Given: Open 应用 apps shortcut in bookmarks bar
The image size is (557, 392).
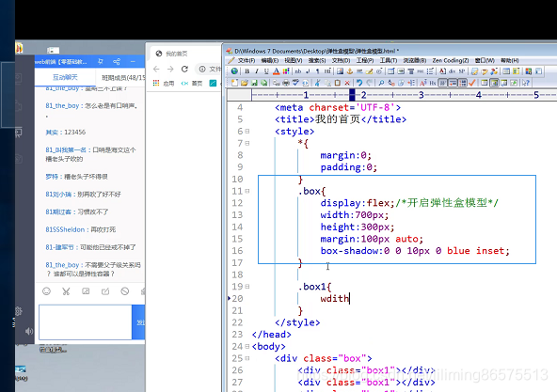Looking at the screenshot, I should coord(164,83).
